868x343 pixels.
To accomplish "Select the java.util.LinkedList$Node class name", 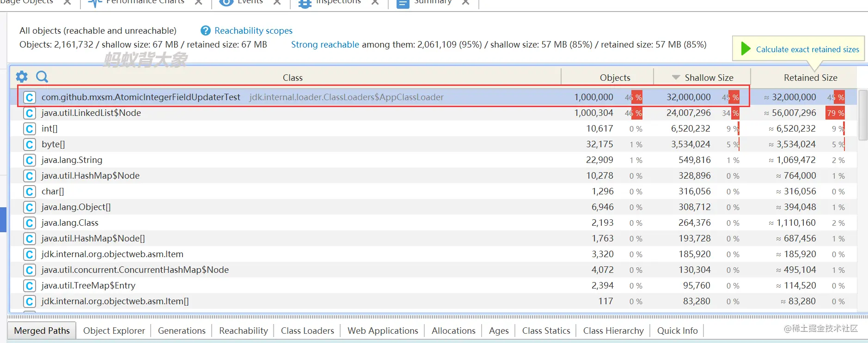I will [91, 113].
